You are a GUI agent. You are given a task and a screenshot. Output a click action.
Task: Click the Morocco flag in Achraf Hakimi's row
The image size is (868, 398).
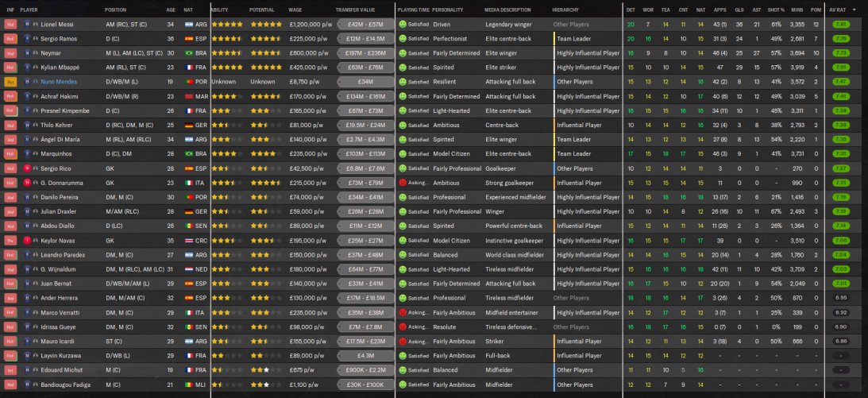click(189, 96)
